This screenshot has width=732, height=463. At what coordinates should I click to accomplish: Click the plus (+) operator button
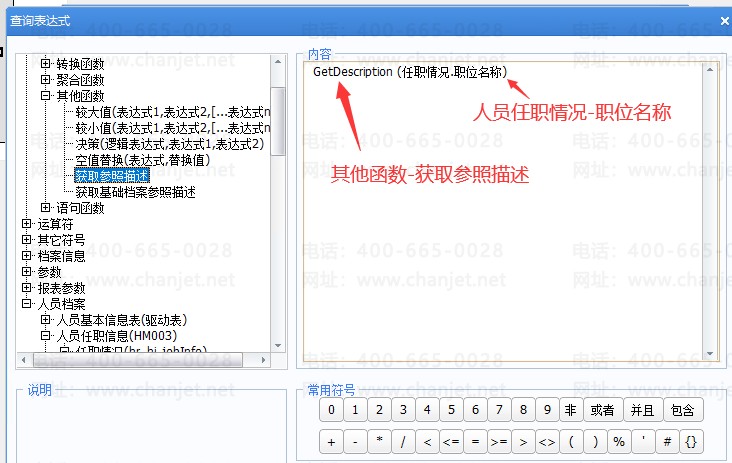coord(331,440)
